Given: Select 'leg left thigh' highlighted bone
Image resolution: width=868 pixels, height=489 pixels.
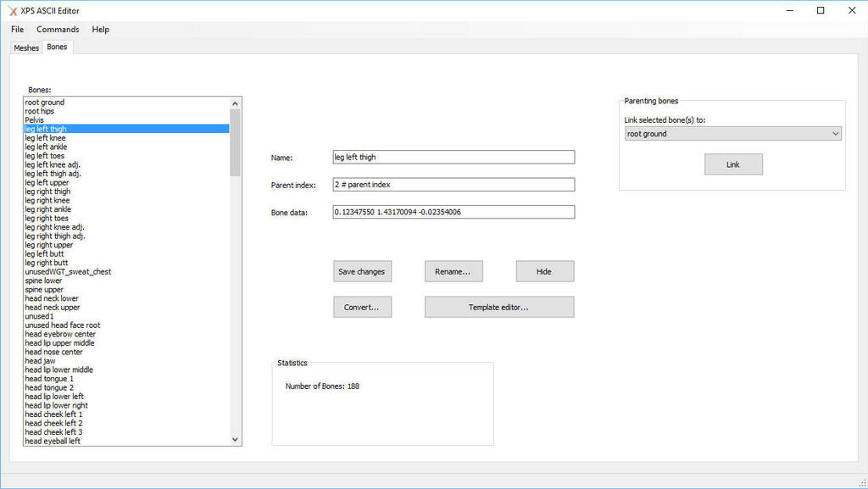Looking at the screenshot, I should click(x=126, y=129).
